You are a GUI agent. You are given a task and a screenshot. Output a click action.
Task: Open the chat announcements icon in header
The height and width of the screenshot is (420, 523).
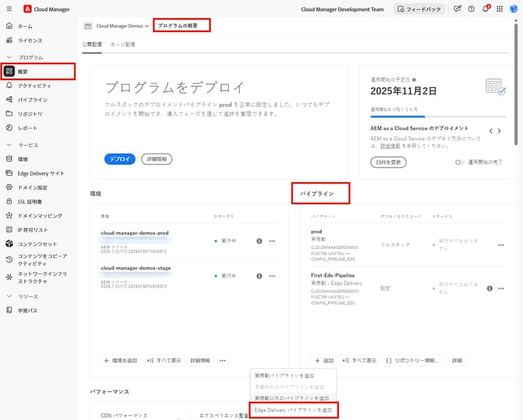(457, 9)
